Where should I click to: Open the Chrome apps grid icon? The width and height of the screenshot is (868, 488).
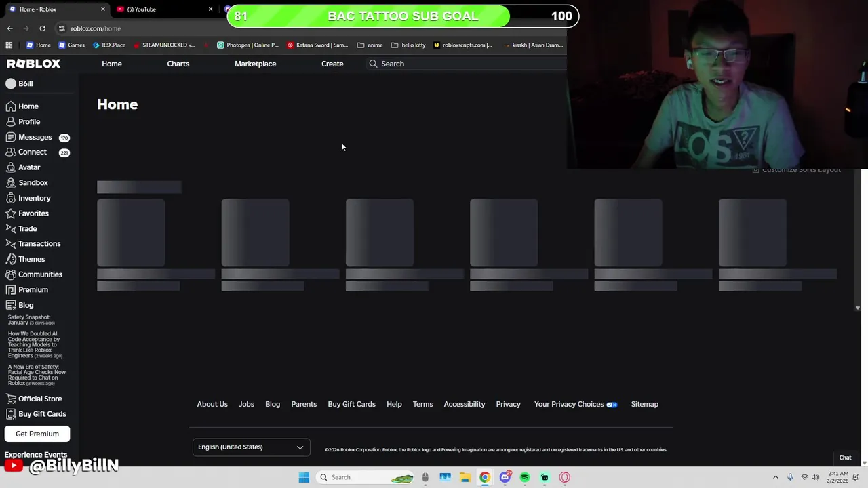(9, 45)
